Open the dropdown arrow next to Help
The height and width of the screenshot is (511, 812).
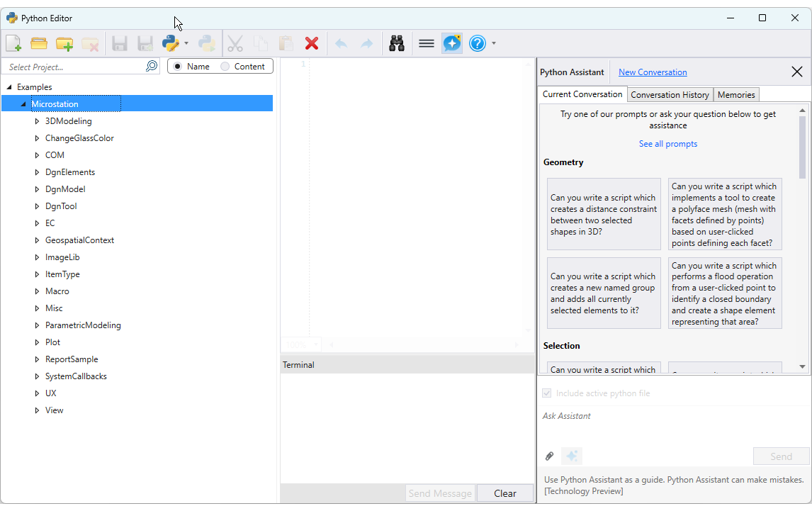[x=494, y=43]
